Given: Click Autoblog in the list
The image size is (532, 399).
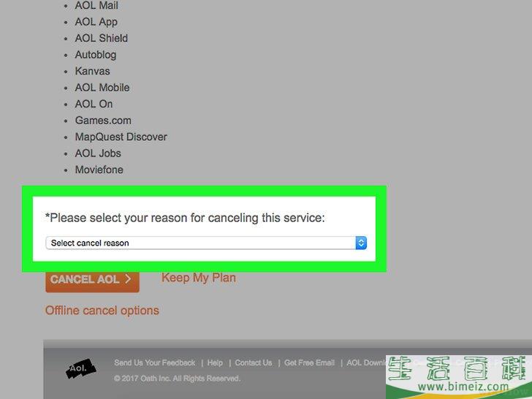Looking at the screenshot, I should (96, 55).
